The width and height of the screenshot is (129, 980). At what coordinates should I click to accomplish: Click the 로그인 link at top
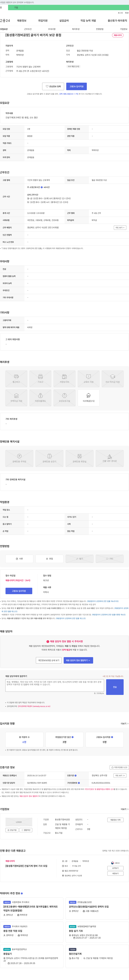(x=120, y=13)
